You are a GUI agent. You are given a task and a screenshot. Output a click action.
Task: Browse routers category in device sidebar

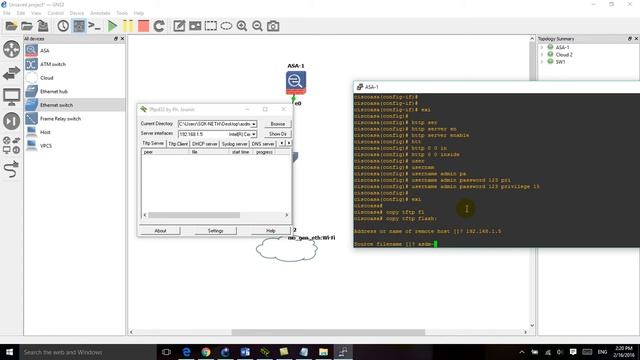(11, 49)
